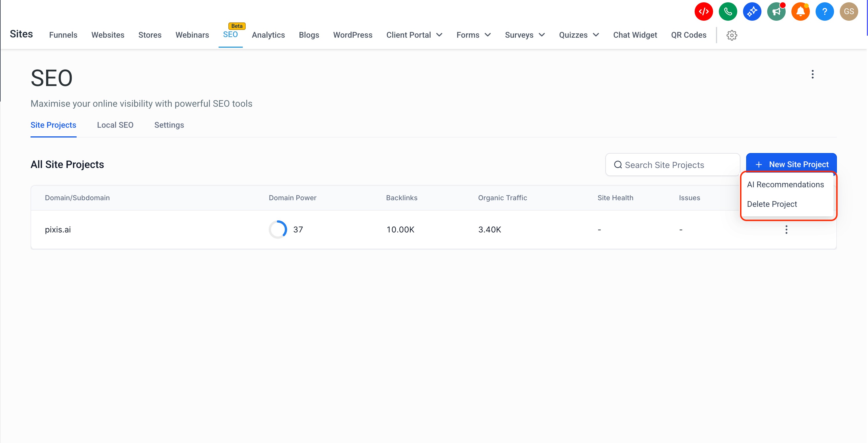Switch to the Local SEO tab
This screenshot has height=443, width=868.
pyautogui.click(x=115, y=125)
